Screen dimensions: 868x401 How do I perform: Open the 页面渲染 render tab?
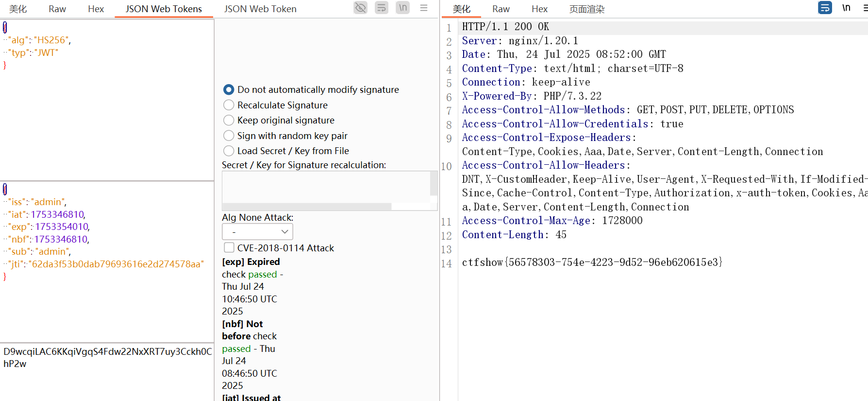[x=587, y=9]
